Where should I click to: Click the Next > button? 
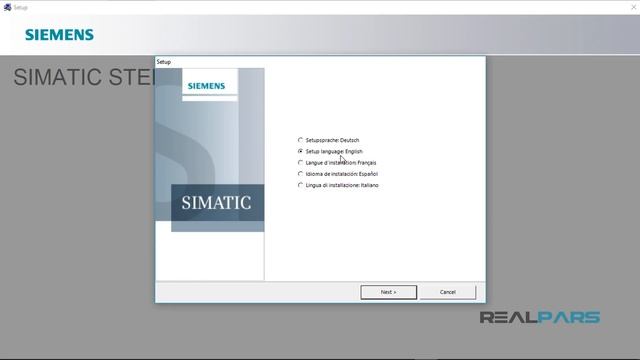coord(389,292)
